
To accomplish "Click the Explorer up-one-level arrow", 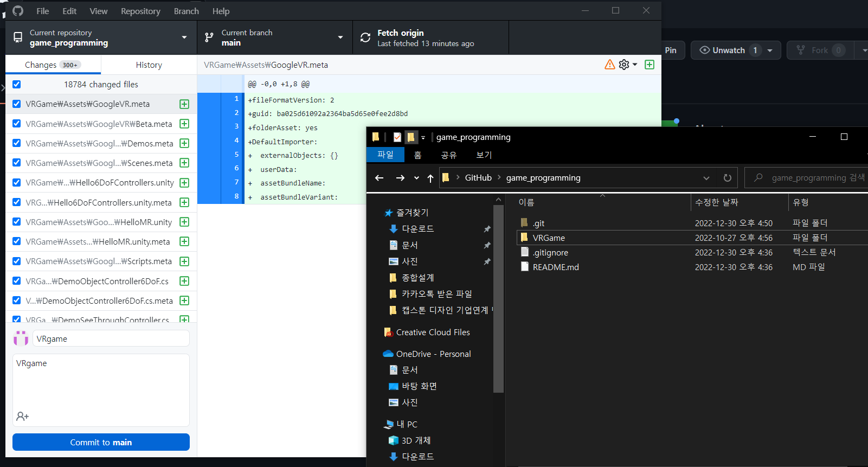I will pyautogui.click(x=430, y=178).
